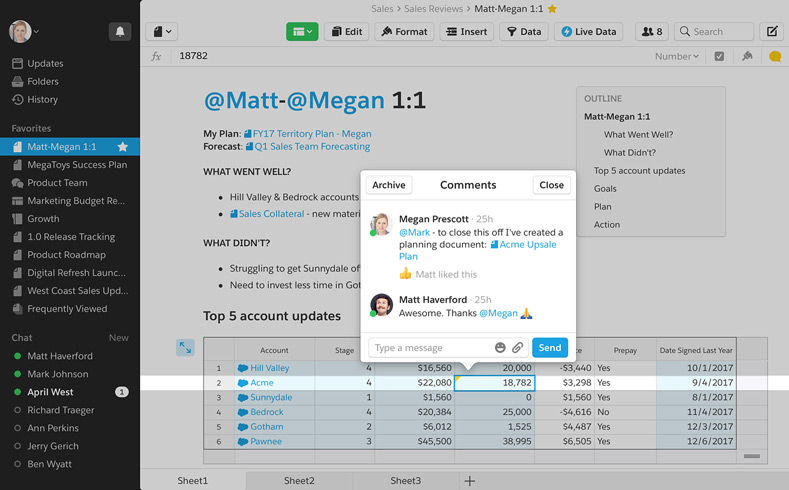
Task: Open the user avatar menu
Action: click(x=24, y=32)
